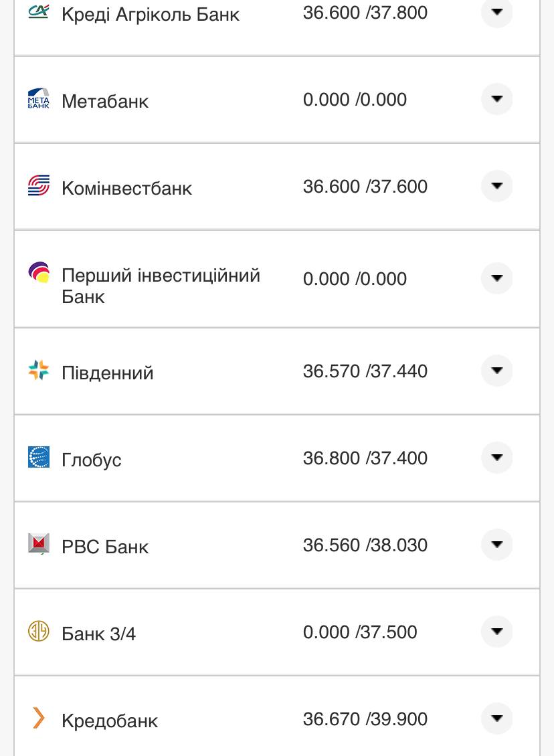
Task: Expand the Метабанк rate details
Action: [x=496, y=99]
